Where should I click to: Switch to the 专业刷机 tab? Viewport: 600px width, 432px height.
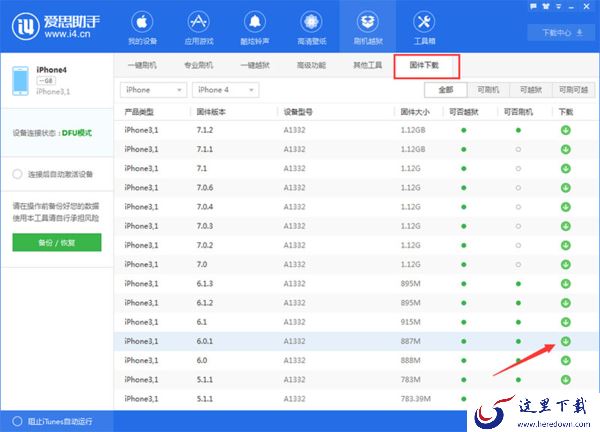(x=199, y=65)
